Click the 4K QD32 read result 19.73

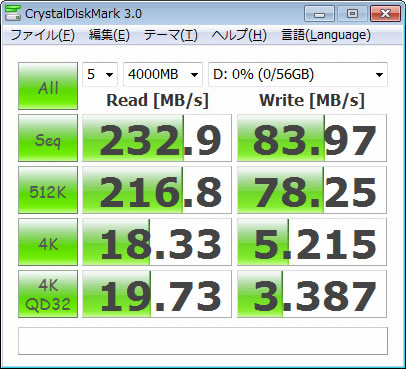[x=157, y=294]
